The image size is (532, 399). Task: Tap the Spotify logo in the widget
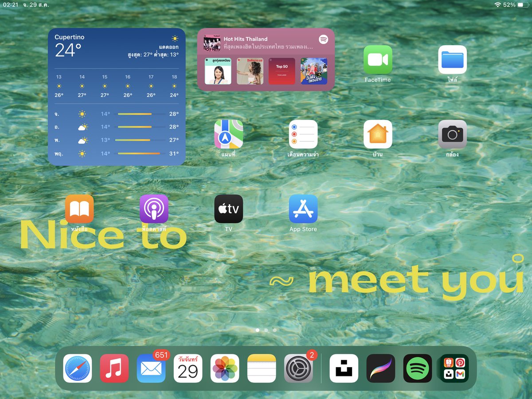click(x=323, y=39)
